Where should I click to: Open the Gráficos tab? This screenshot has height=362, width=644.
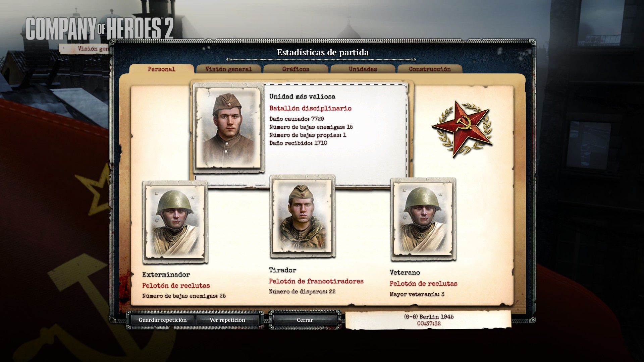pos(296,69)
